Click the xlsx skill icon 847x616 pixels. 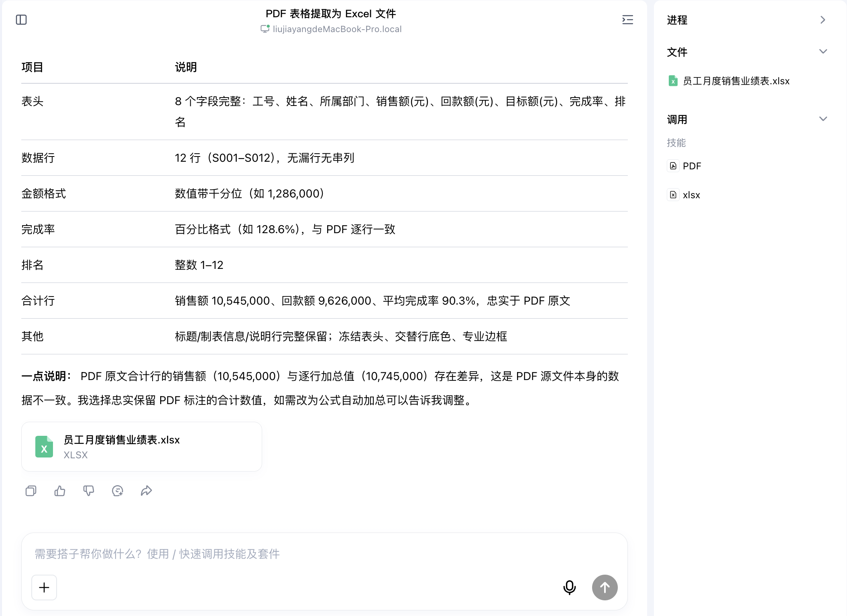[673, 195]
